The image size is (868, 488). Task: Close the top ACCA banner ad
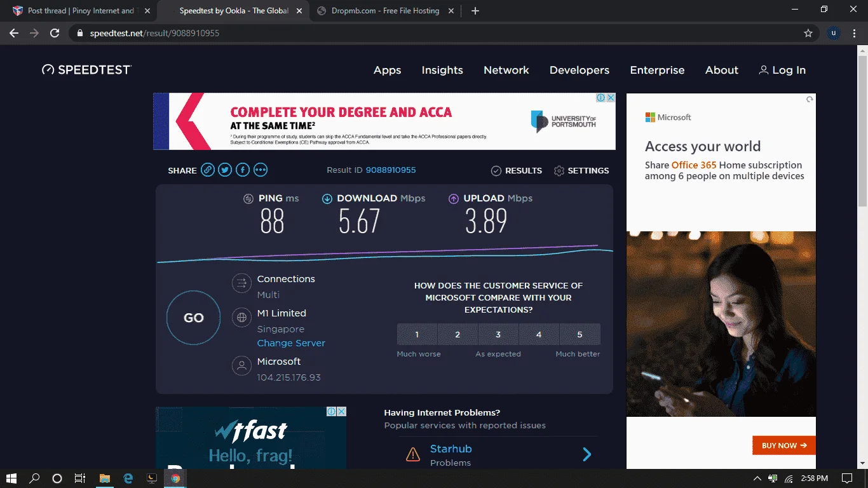(611, 98)
